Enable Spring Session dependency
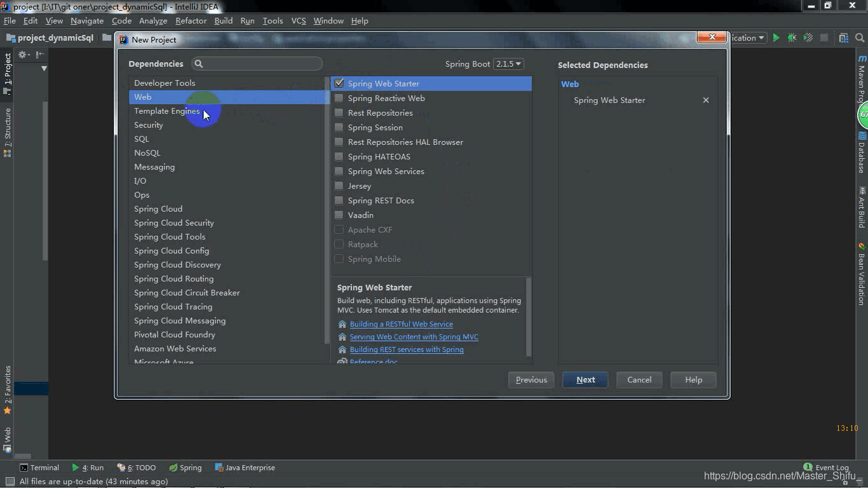Image resolution: width=868 pixels, height=488 pixels. point(339,127)
